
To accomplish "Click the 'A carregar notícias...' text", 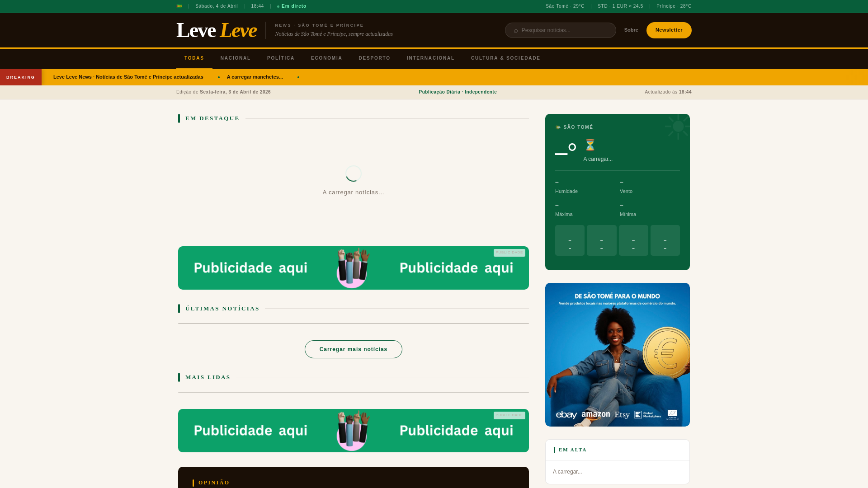I will [354, 192].
